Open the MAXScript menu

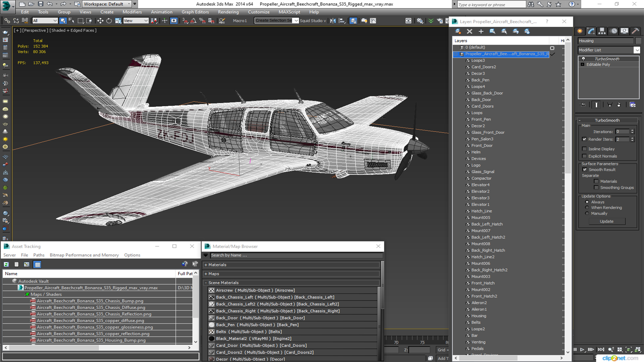tap(289, 12)
